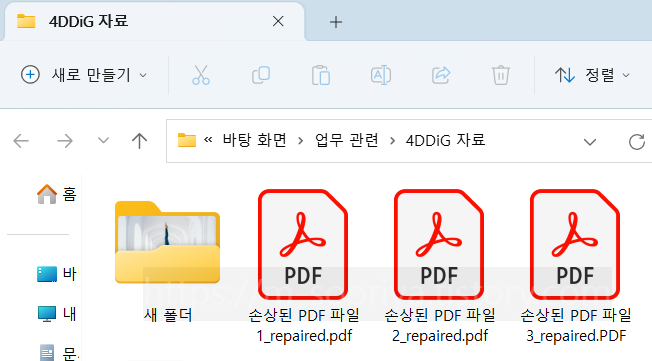The width and height of the screenshot is (652, 361).
Task: Expand chevron after 바탕 화면
Action: pos(300,141)
